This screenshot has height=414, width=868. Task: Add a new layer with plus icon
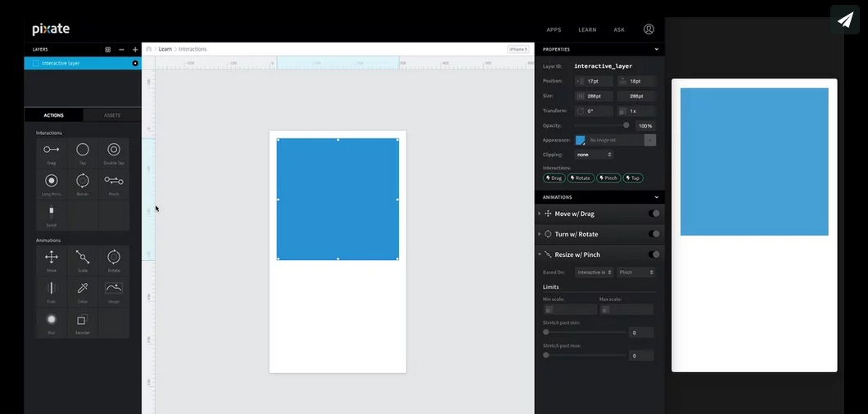point(135,49)
